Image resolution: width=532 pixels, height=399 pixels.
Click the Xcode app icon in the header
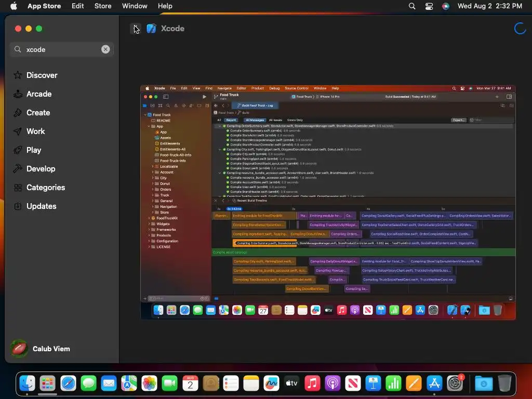(x=151, y=29)
